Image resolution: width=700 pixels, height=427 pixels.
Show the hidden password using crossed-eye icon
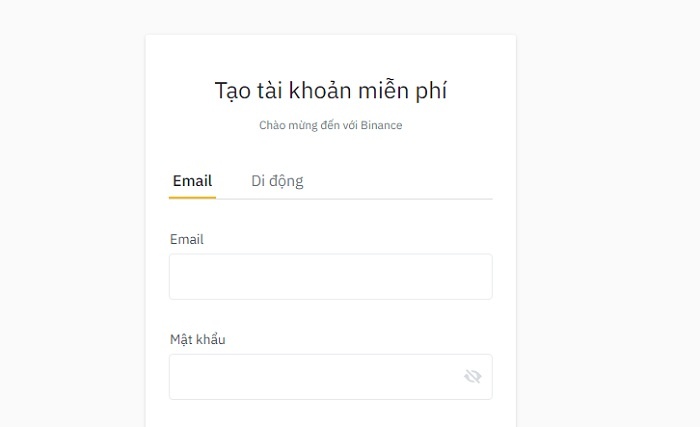[473, 377]
